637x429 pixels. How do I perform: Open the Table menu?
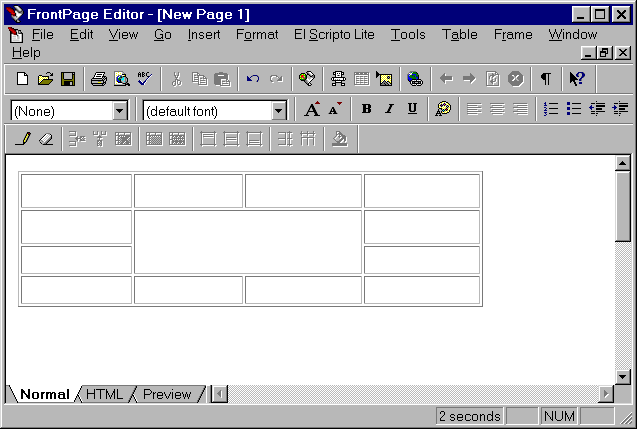[459, 34]
